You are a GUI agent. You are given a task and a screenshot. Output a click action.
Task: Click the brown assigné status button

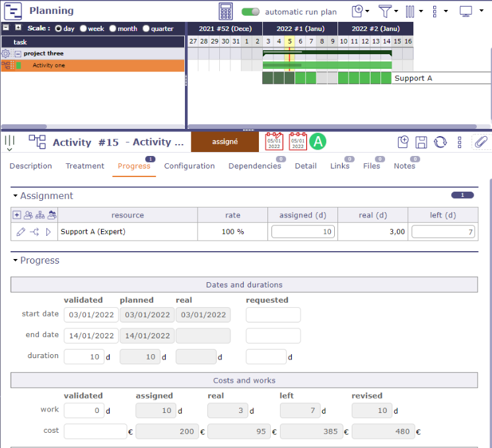(225, 141)
